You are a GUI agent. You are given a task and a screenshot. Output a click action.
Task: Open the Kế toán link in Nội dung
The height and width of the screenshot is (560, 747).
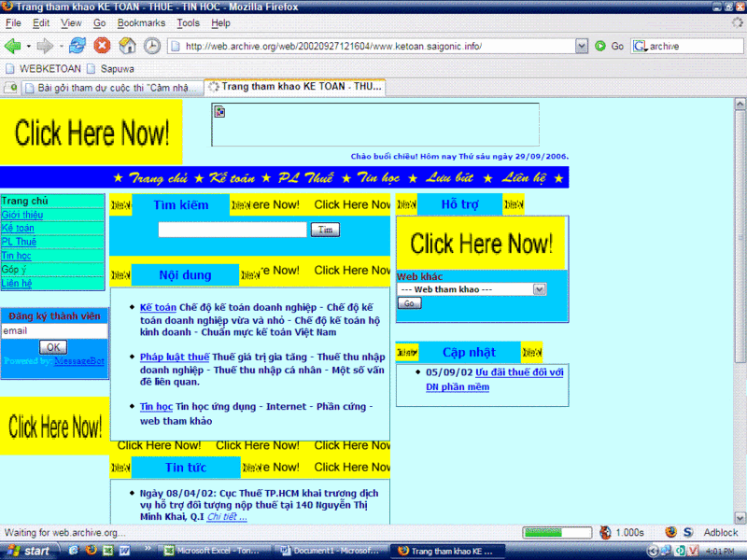coord(158,307)
